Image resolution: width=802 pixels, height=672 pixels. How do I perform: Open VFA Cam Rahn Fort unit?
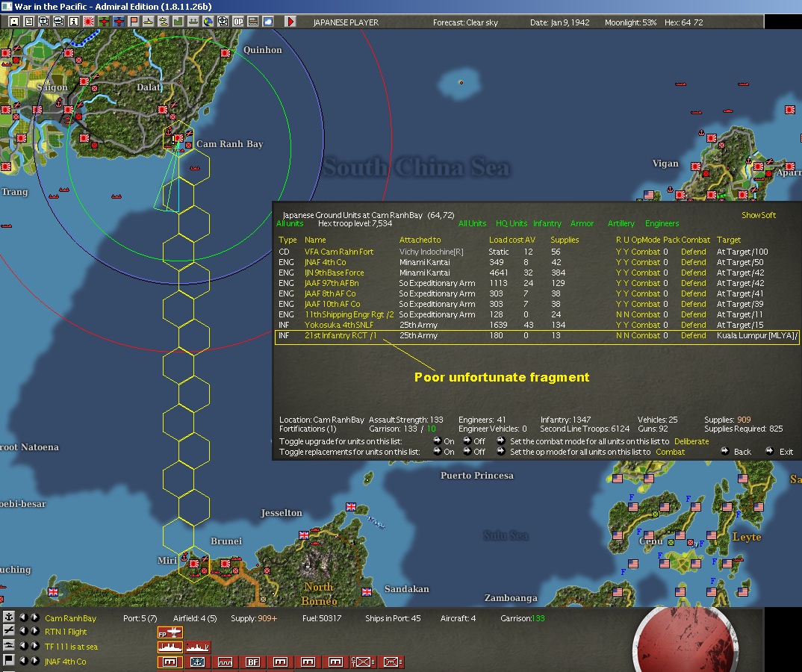(x=338, y=252)
